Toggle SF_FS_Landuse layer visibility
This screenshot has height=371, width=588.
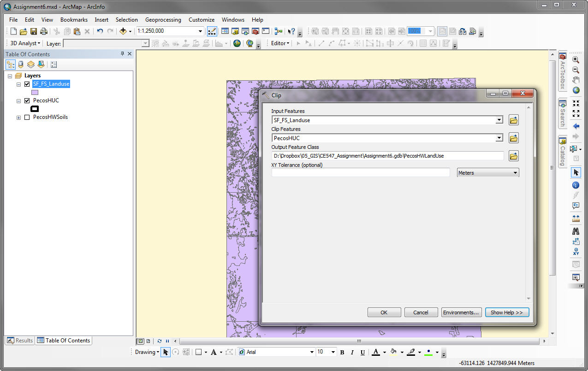(27, 84)
